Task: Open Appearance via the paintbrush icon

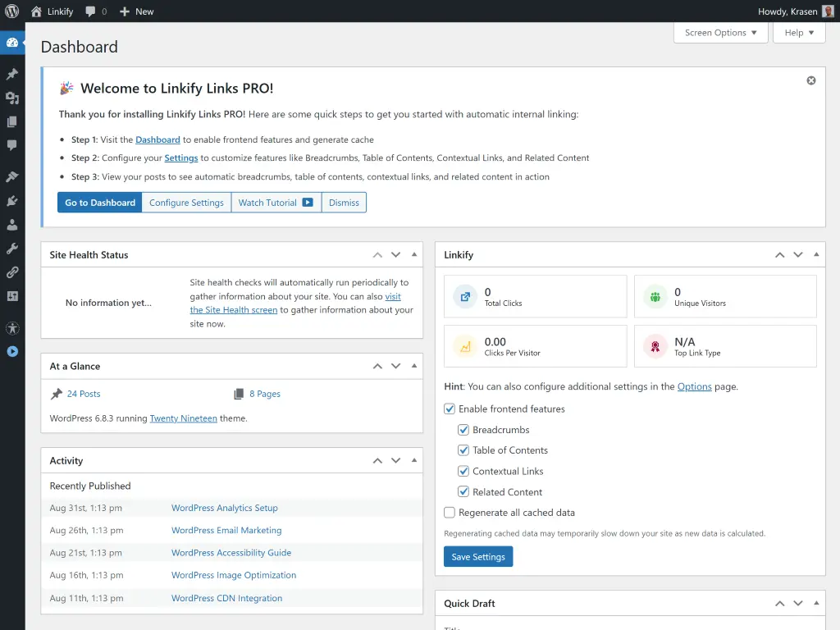Action: point(11,176)
